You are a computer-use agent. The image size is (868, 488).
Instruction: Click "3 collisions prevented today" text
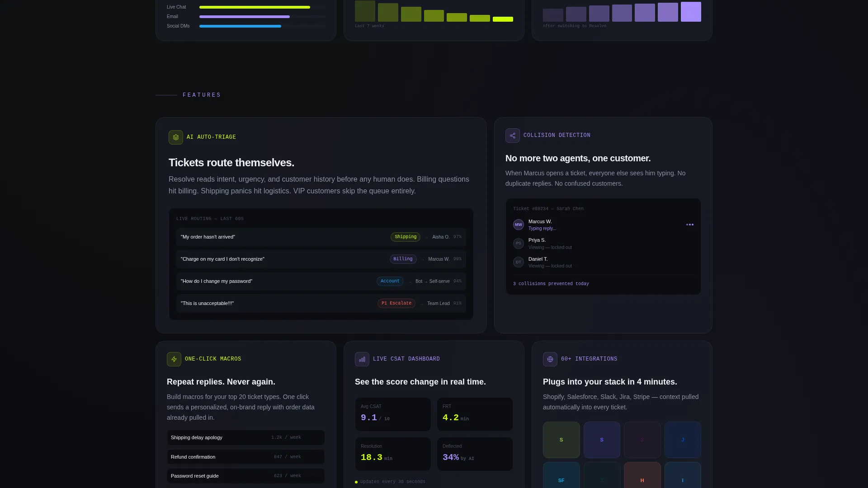[551, 284]
